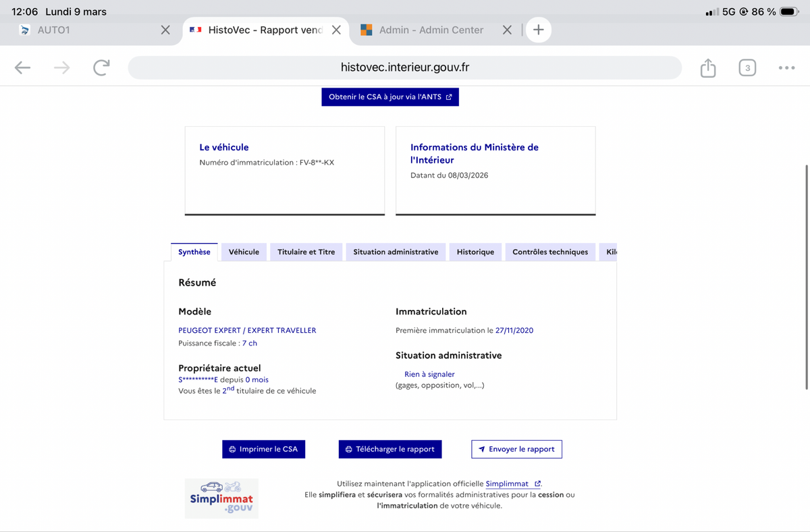Close the Admin Center tab
Image resolution: width=810 pixels, height=532 pixels.
click(507, 30)
